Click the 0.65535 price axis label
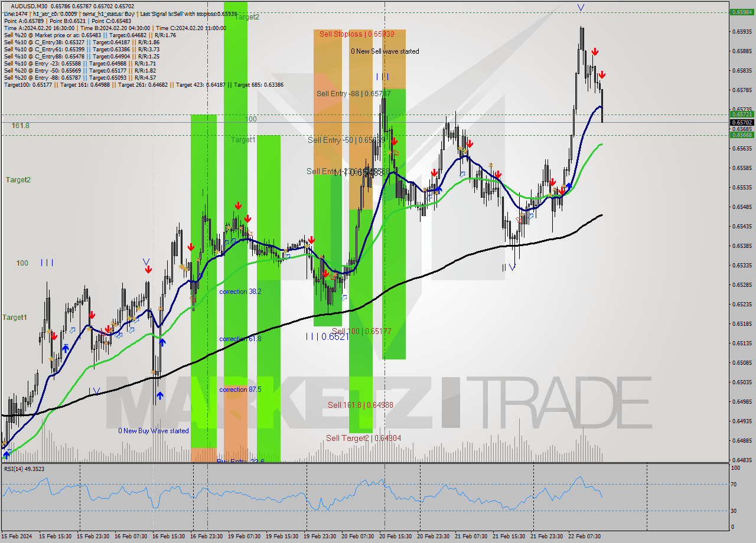The width and height of the screenshot is (756, 543). 742,187
